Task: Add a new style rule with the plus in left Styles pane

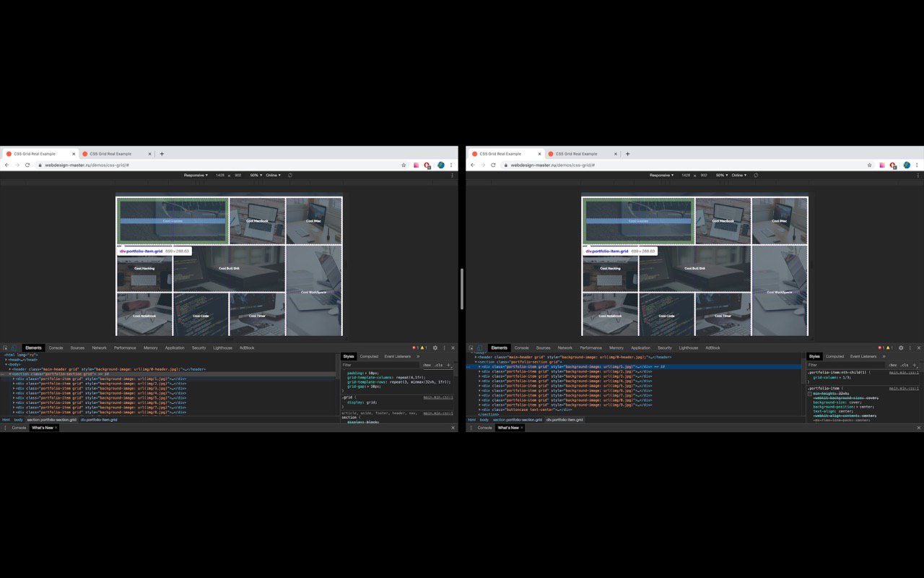Action: (449, 365)
